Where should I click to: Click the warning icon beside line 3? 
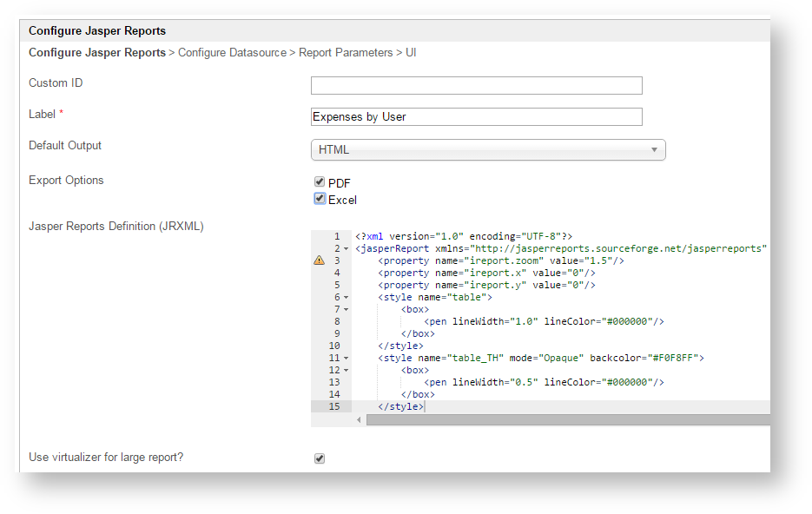click(319, 260)
